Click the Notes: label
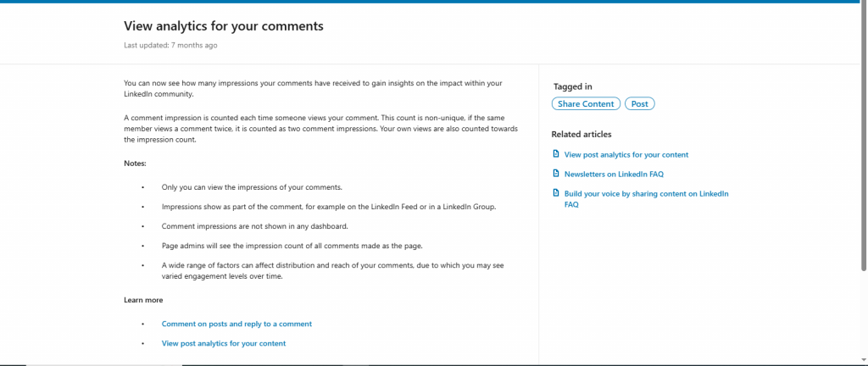The height and width of the screenshot is (366, 868). (x=136, y=163)
